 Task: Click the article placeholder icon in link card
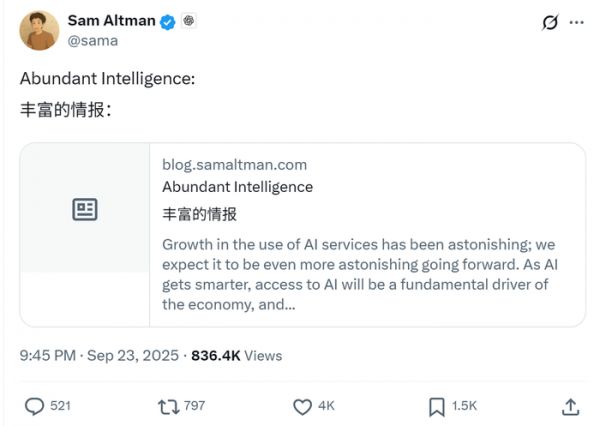[85, 209]
